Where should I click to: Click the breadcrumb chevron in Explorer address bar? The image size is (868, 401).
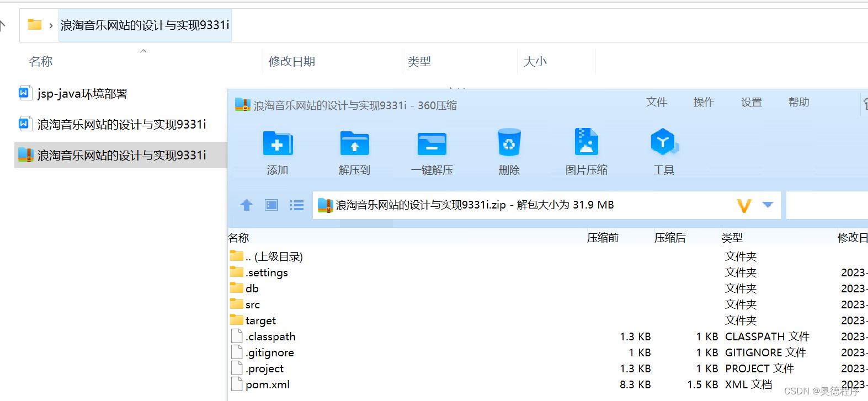click(51, 25)
